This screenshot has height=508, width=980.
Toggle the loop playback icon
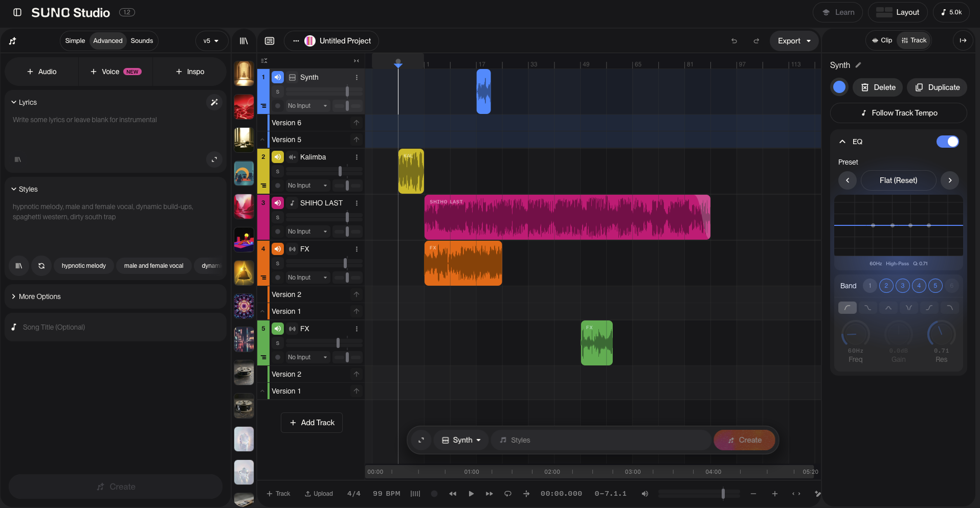508,494
